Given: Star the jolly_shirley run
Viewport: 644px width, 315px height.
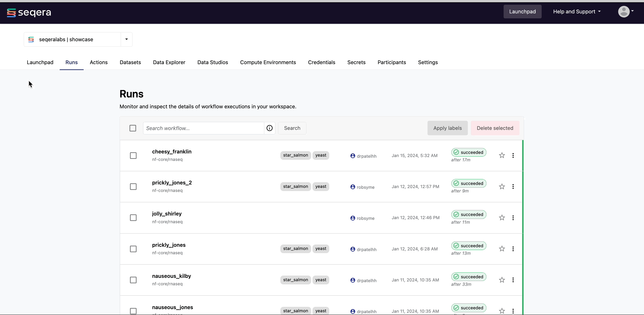Looking at the screenshot, I should coord(502,218).
